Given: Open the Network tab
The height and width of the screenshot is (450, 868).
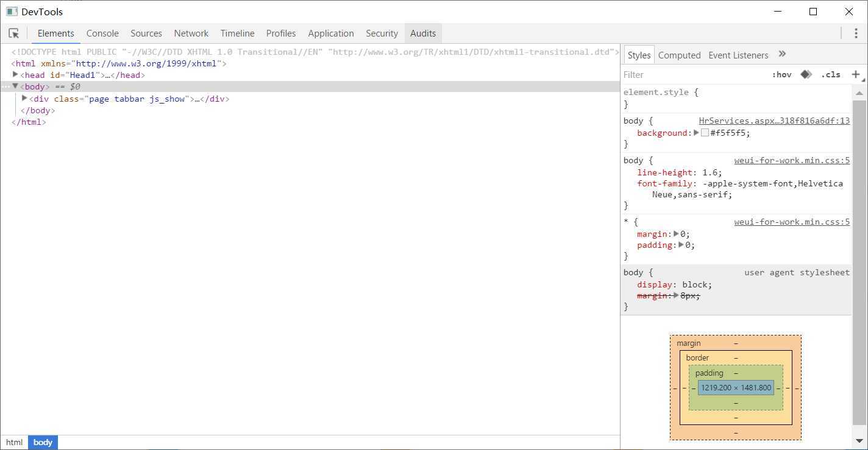Looking at the screenshot, I should click(191, 33).
